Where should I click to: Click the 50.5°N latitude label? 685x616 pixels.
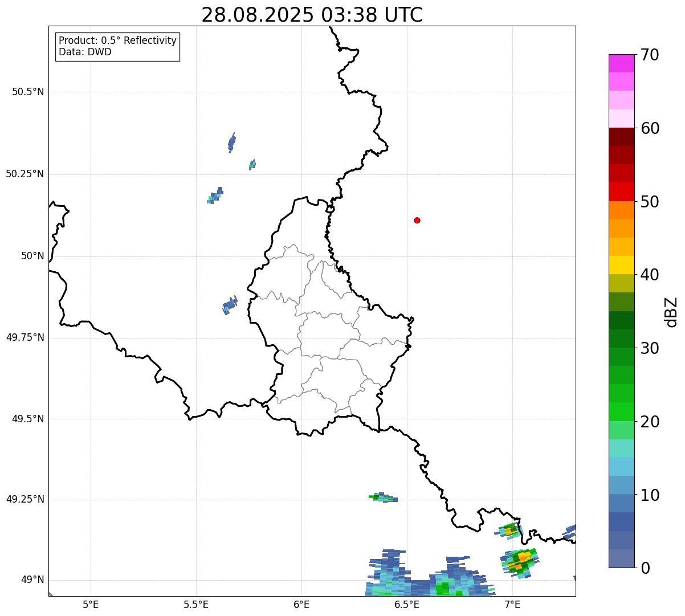pos(28,92)
